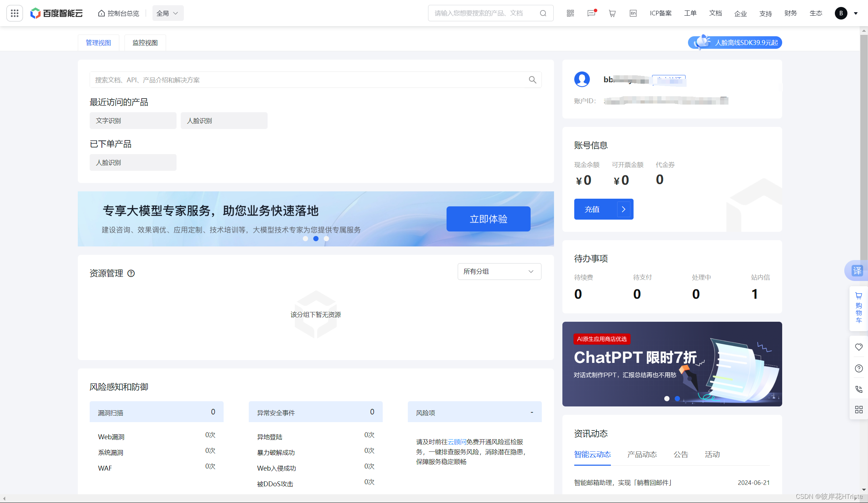This screenshot has width=868, height=503.
Task: Click the QR code icon in header
Action: [570, 13]
